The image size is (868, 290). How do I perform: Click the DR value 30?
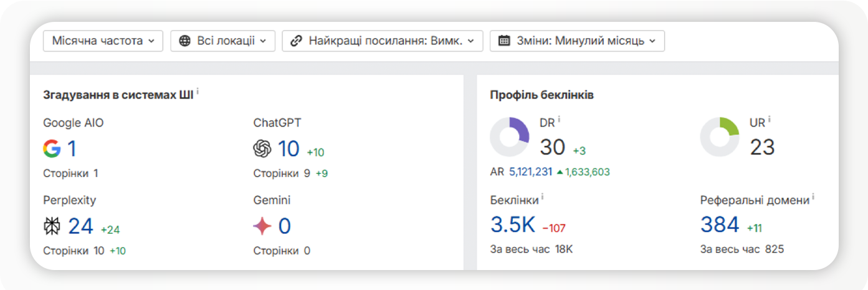pyautogui.click(x=553, y=147)
